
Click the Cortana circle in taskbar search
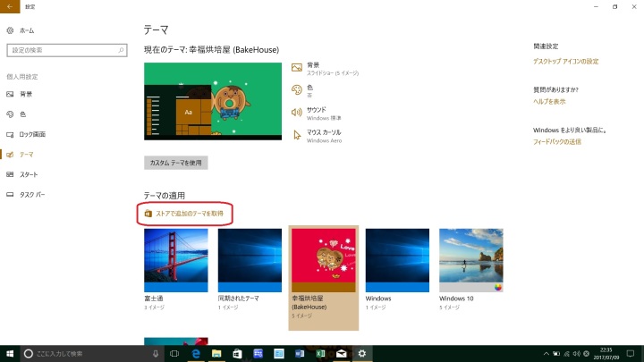28,353
